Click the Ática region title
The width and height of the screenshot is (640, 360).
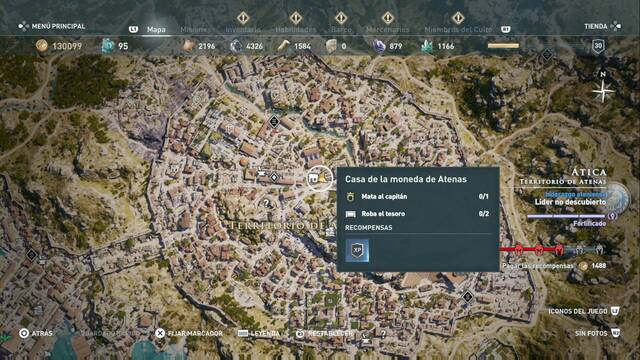click(x=589, y=172)
